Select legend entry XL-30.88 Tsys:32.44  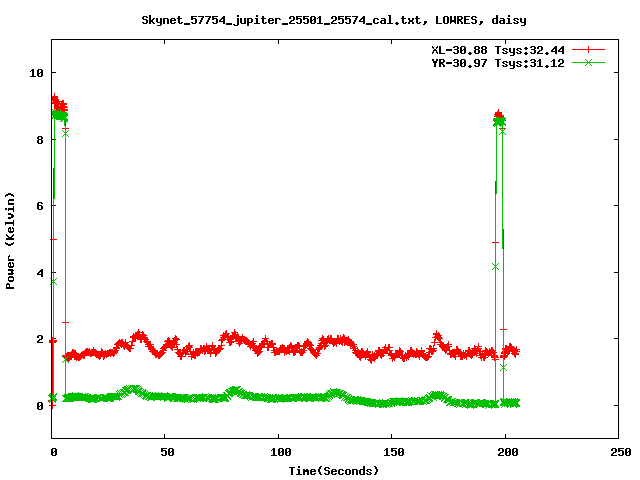tap(498, 50)
